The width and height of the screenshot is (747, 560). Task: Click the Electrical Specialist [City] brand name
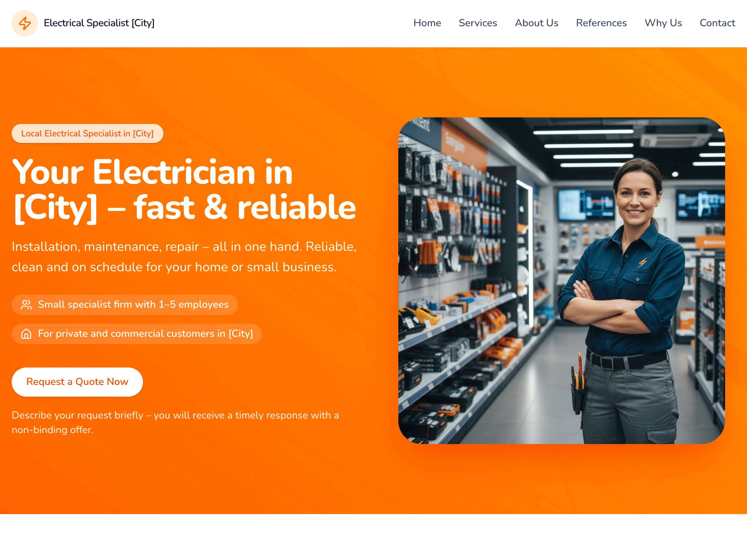click(99, 23)
